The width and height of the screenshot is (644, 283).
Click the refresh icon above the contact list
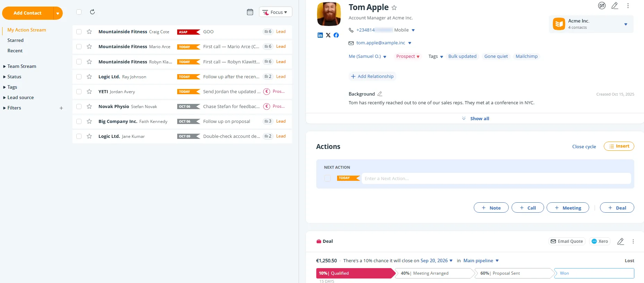coord(92,12)
